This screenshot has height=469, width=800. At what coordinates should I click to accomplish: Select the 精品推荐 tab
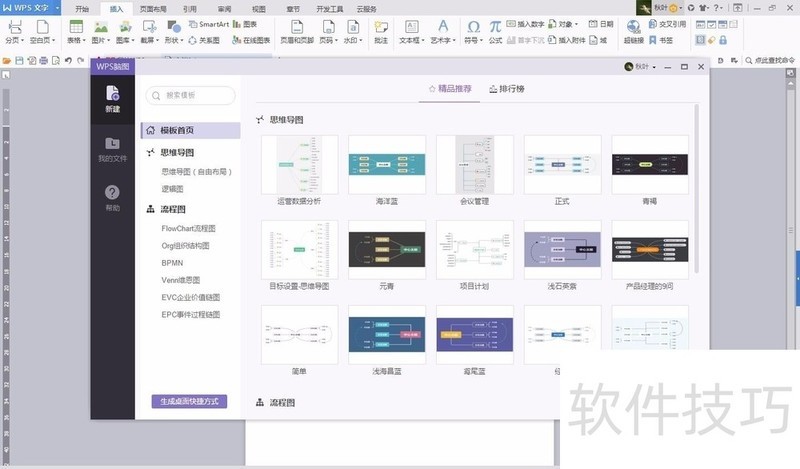pyautogui.click(x=450, y=89)
